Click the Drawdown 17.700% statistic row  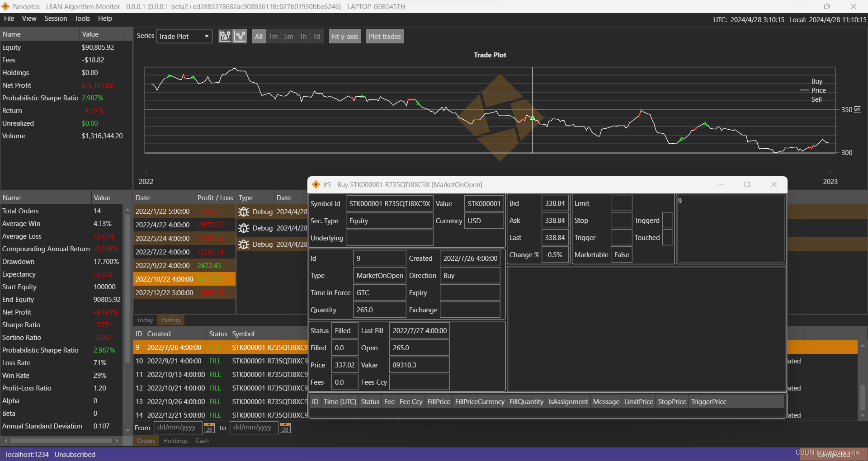tap(61, 262)
